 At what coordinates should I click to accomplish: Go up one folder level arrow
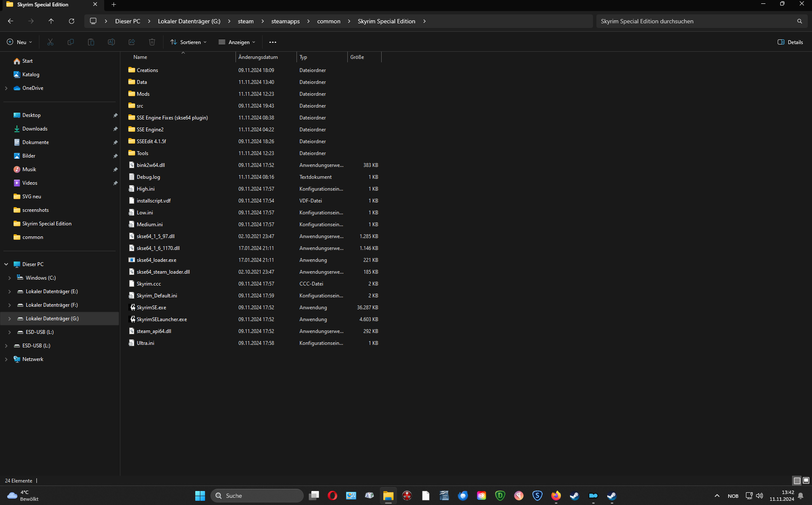(51, 21)
